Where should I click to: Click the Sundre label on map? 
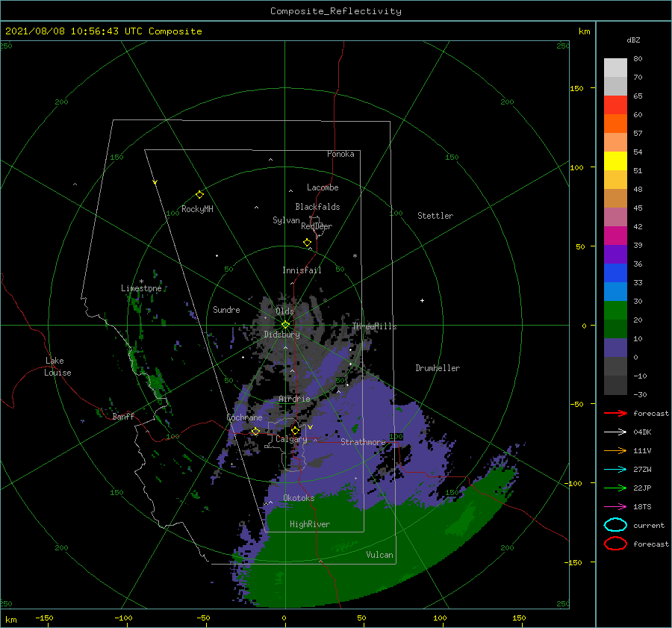226,309
